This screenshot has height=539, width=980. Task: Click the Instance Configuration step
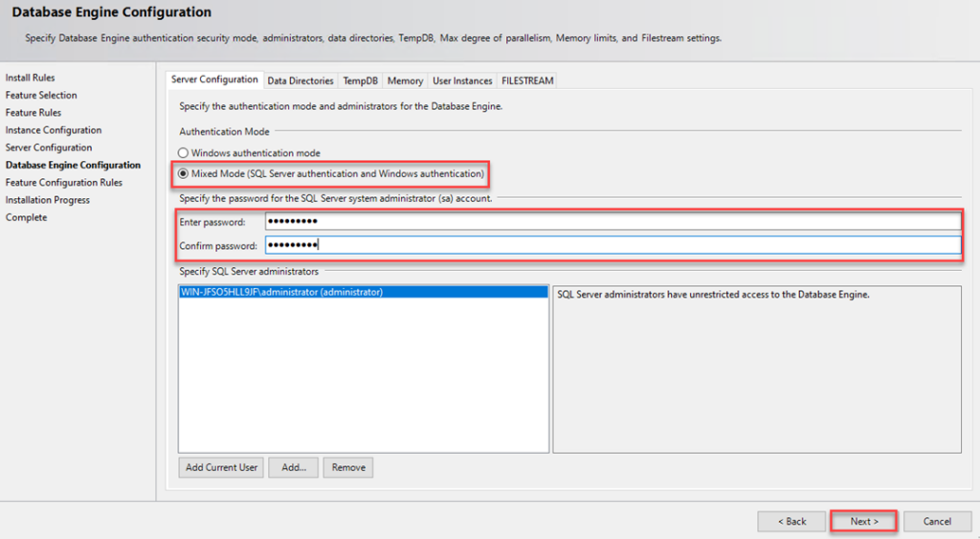click(54, 130)
